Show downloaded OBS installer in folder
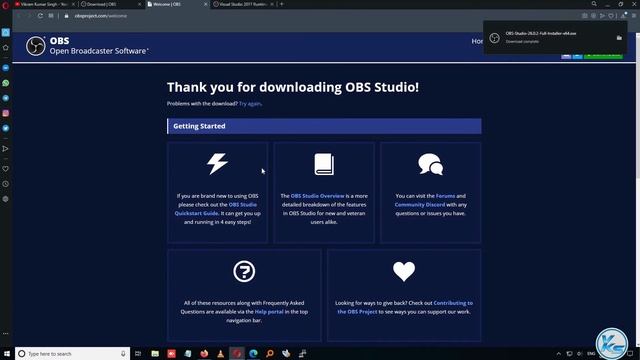 [619, 38]
